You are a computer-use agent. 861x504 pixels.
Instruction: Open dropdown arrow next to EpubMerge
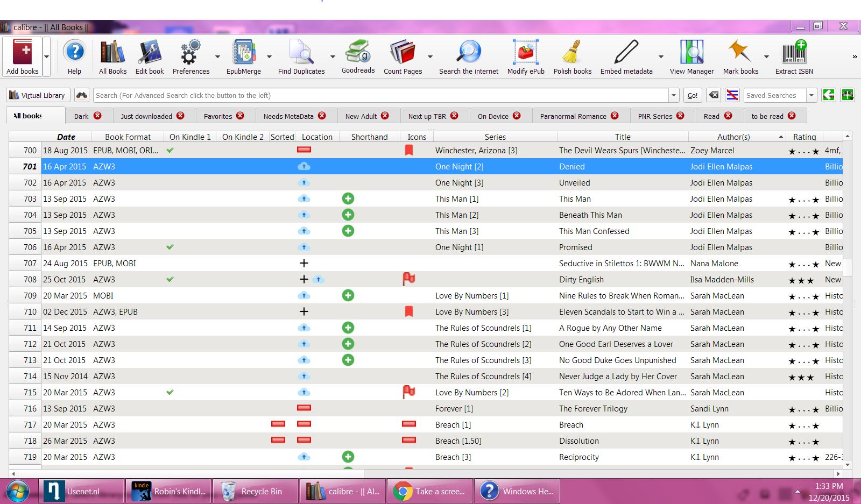tap(269, 56)
